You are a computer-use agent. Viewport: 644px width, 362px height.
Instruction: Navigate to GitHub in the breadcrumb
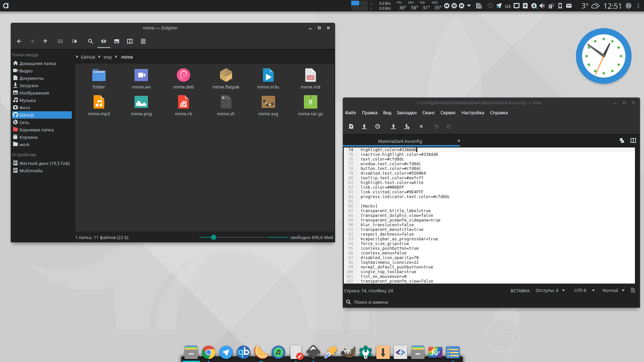[88, 57]
